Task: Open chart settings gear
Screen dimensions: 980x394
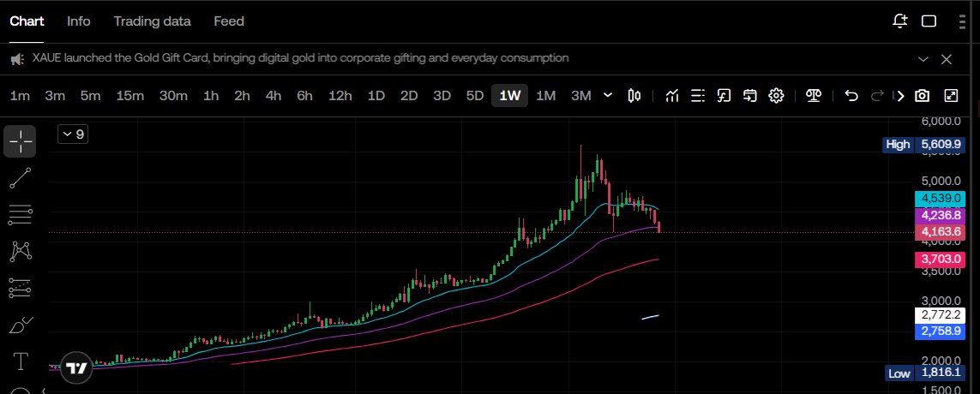Action: [776, 96]
